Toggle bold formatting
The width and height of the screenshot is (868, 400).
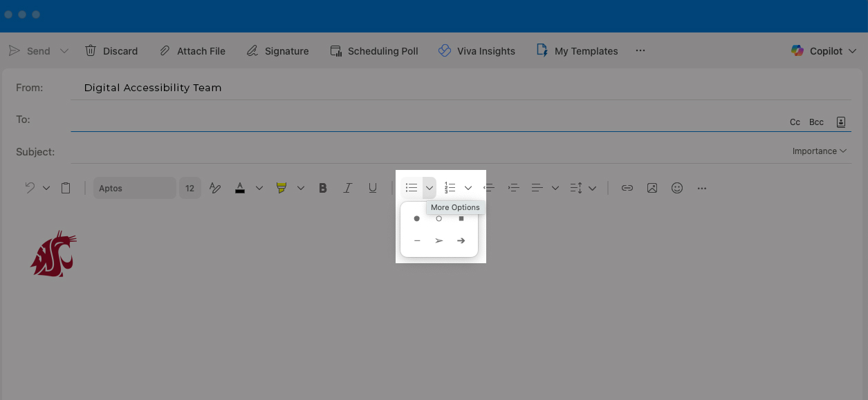[322, 188]
